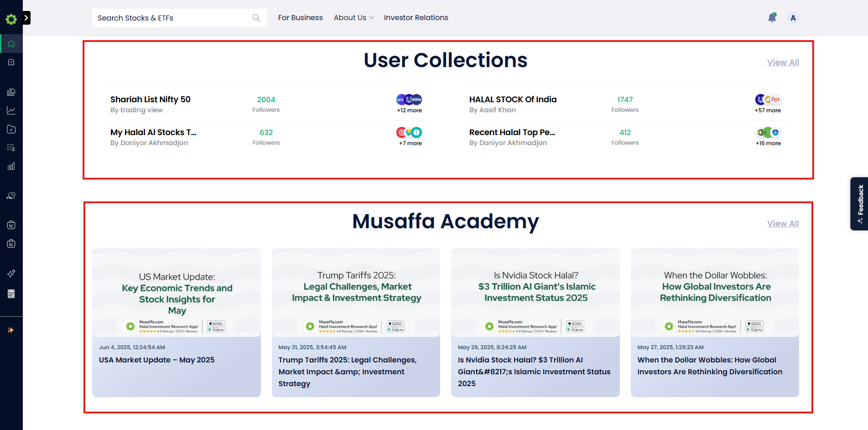The width and height of the screenshot is (868, 430).
Task: Click the orange sparkle icon below the divider
Action: coord(11,330)
